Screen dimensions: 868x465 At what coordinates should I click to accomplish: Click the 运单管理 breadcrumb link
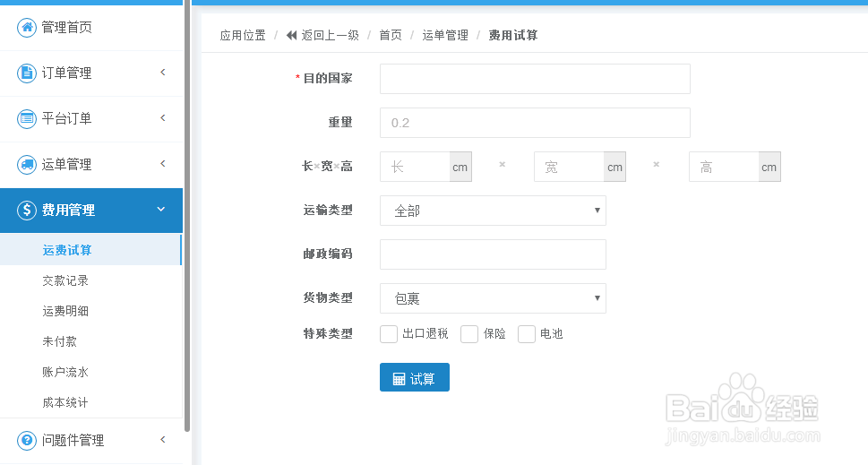pyautogui.click(x=445, y=35)
